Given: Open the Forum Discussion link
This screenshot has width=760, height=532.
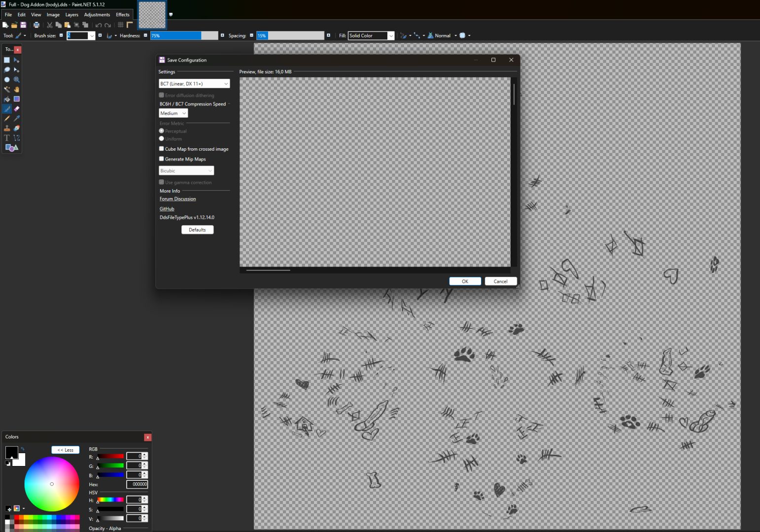Looking at the screenshot, I should click(x=177, y=199).
